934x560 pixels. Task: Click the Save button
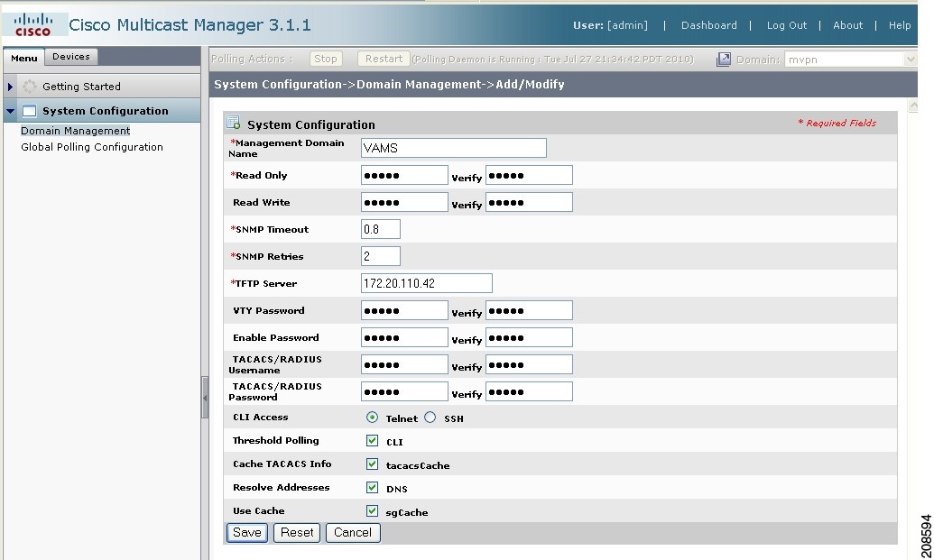click(247, 533)
